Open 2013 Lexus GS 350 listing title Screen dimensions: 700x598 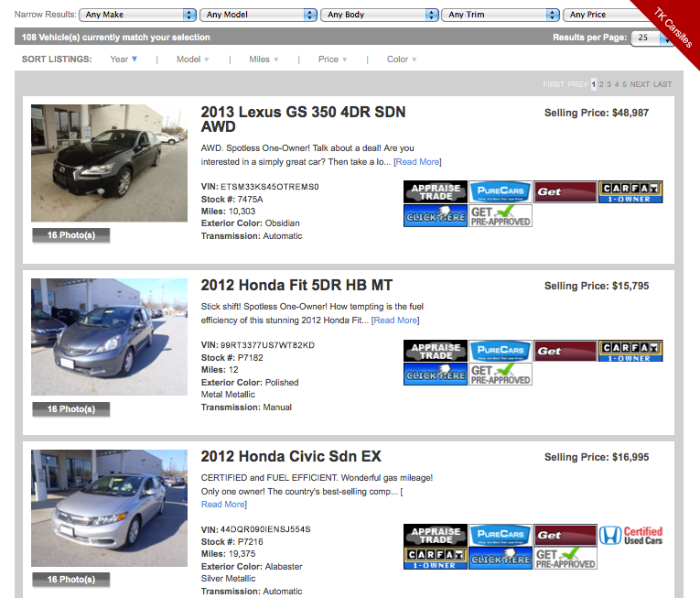coord(303,119)
